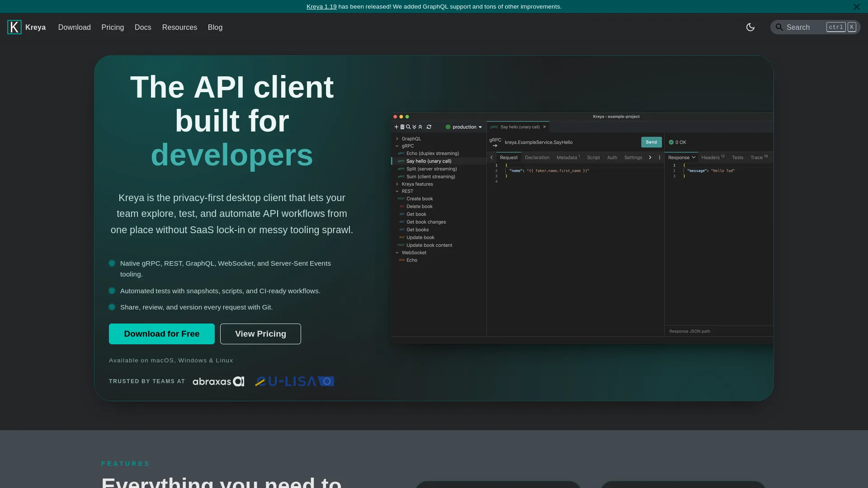Open the Kreya 1.19 release link
868x488 pixels.
click(321, 7)
